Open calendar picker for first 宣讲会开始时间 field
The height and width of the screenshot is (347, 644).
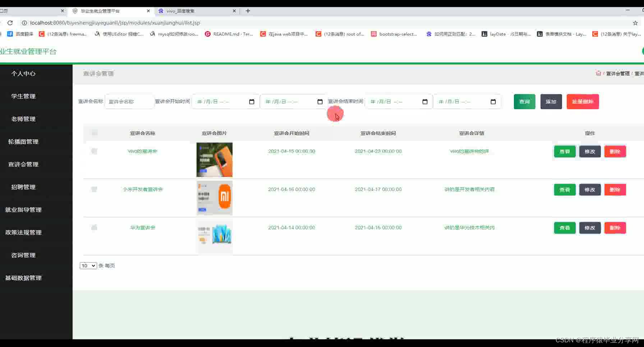click(252, 102)
